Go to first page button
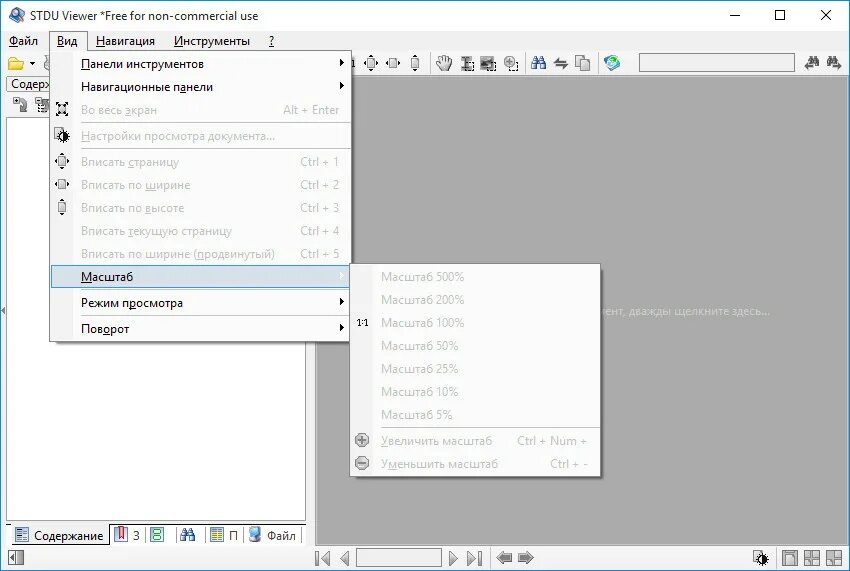Image resolution: width=850 pixels, height=571 pixels. 323,558
